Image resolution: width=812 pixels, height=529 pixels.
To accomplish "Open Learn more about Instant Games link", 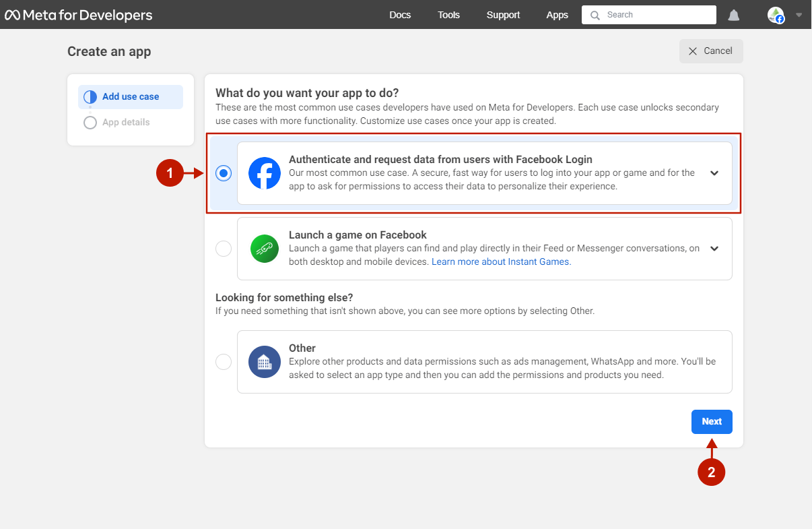I will click(501, 261).
